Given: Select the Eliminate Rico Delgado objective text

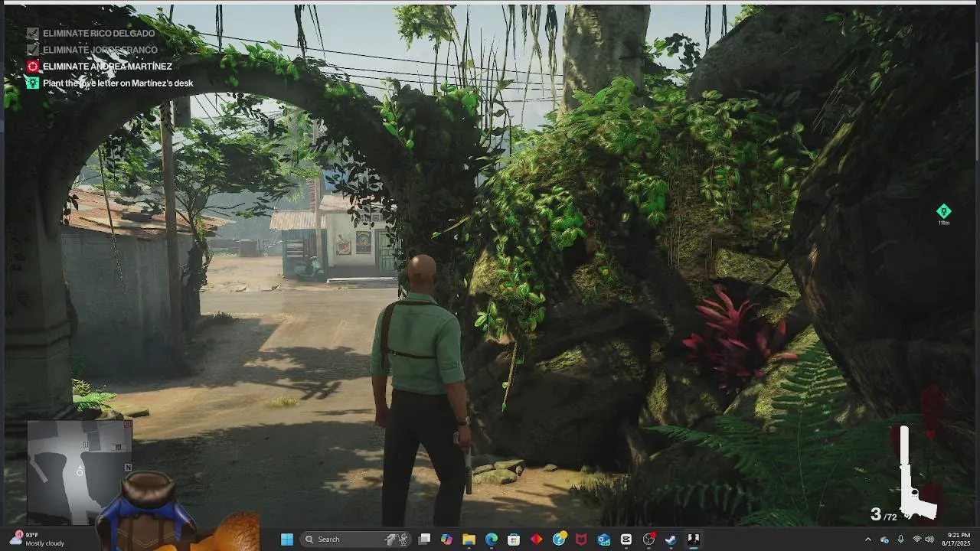Looking at the screenshot, I should pos(99,34).
